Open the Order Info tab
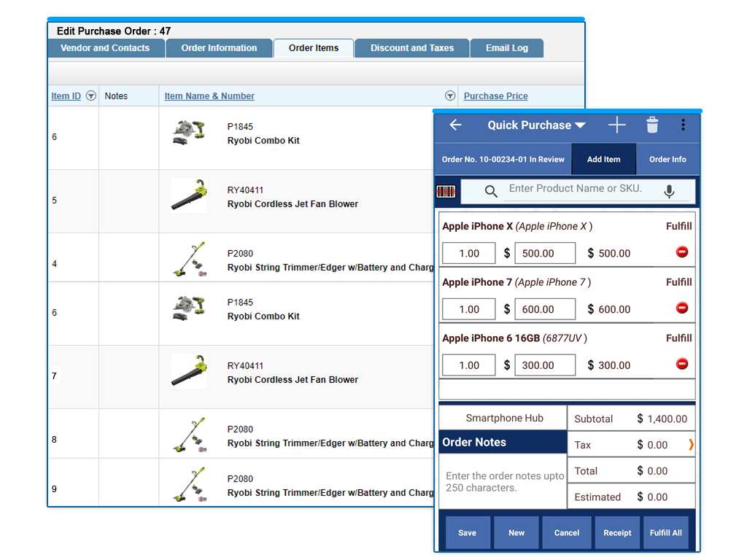This screenshot has height=560, width=747. tap(667, 160)
